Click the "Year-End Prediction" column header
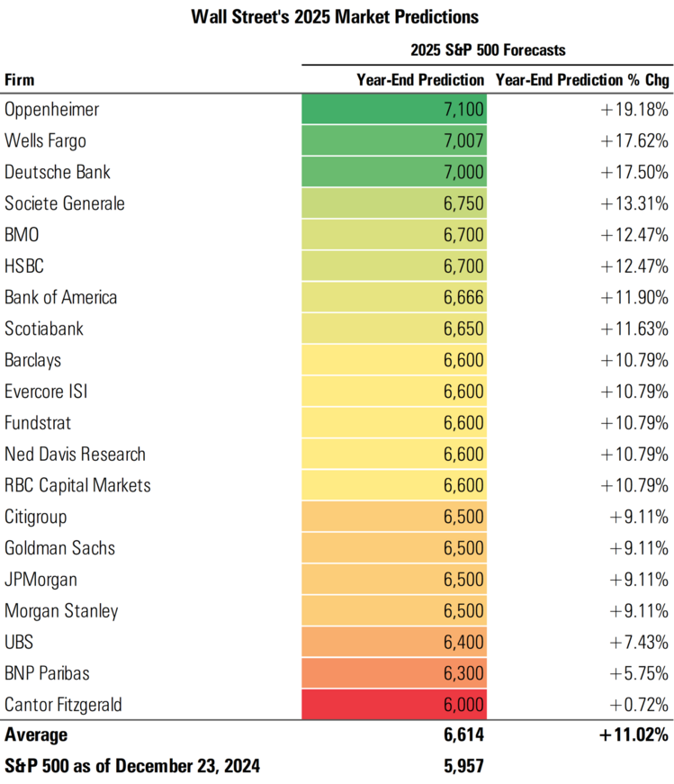The height and width of the screenshot is (784, 674). pos(420,80)
